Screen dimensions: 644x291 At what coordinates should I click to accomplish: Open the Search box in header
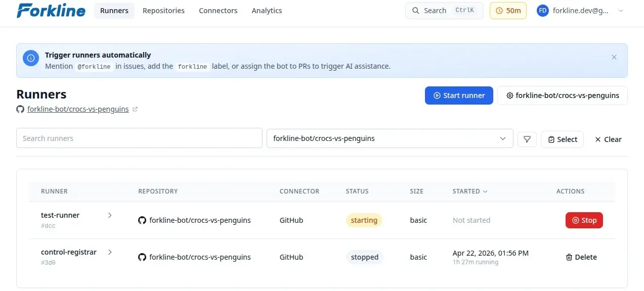(444, 11)
